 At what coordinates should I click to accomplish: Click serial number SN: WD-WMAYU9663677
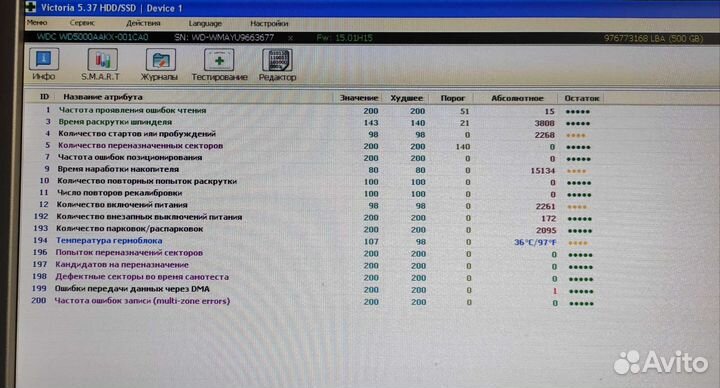coord(225,37)
